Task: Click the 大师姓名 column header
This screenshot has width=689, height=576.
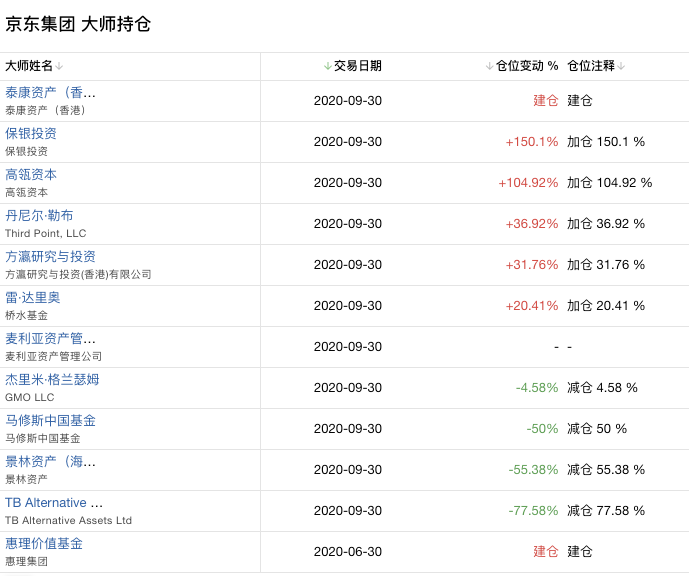Action: [29, 66]
